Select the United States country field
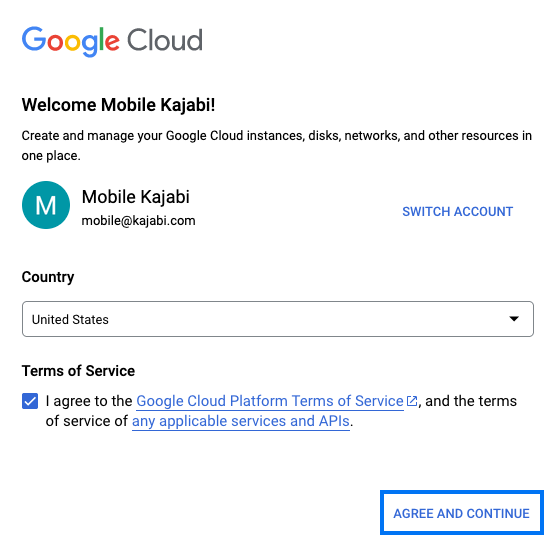Image resolution: width=556 pixels, height=545 pixels. [x=278, y=319]
